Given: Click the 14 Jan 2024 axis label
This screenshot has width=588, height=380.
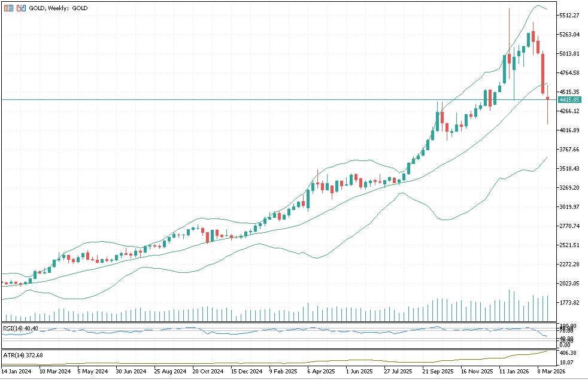Looking at the screenshot, I should [x=16, y=371].
